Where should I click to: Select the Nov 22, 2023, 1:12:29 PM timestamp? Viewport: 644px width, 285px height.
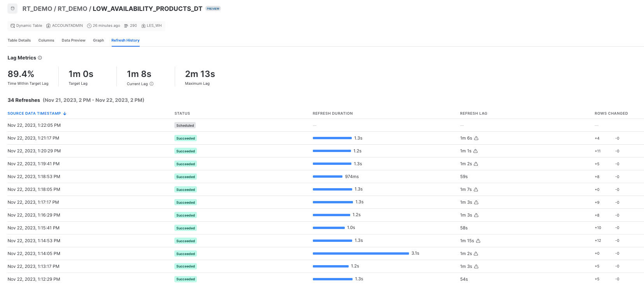[34, 279]
